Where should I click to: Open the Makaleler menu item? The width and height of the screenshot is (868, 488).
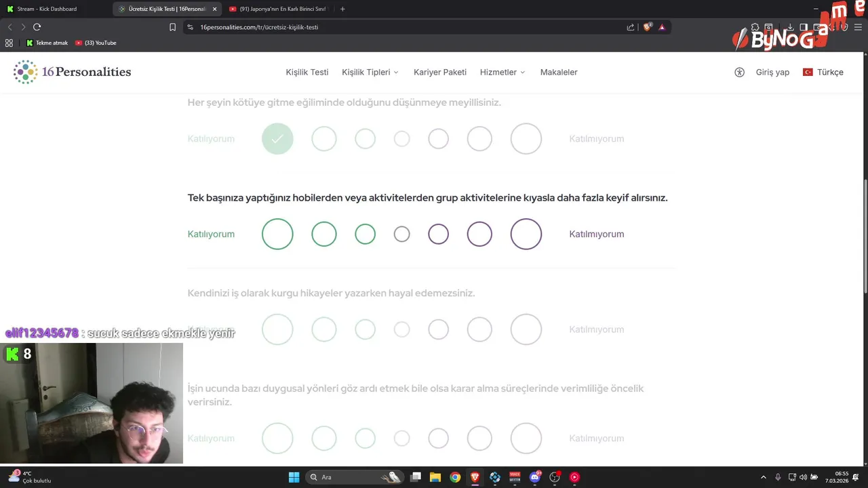click(x=559, y=72)
